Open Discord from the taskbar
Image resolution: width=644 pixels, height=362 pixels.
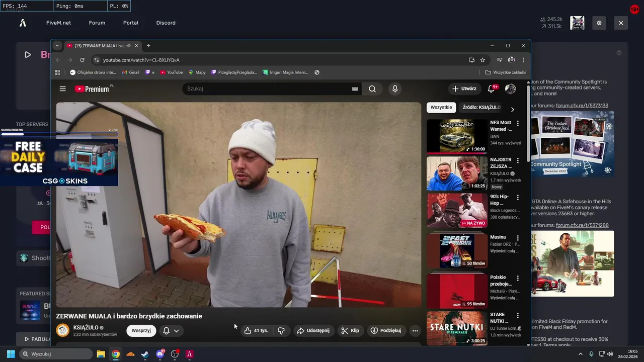(x=160, y=354)
